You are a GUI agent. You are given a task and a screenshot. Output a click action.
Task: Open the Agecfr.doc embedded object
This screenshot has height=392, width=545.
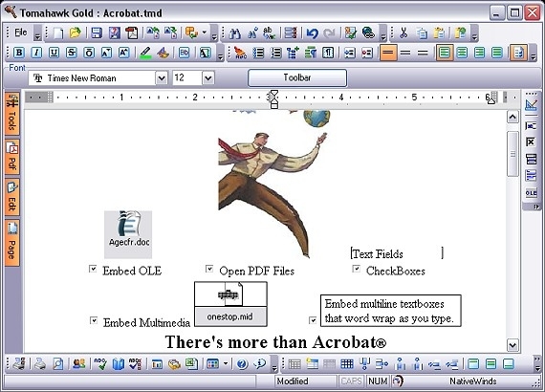click(x=128, y=234)
